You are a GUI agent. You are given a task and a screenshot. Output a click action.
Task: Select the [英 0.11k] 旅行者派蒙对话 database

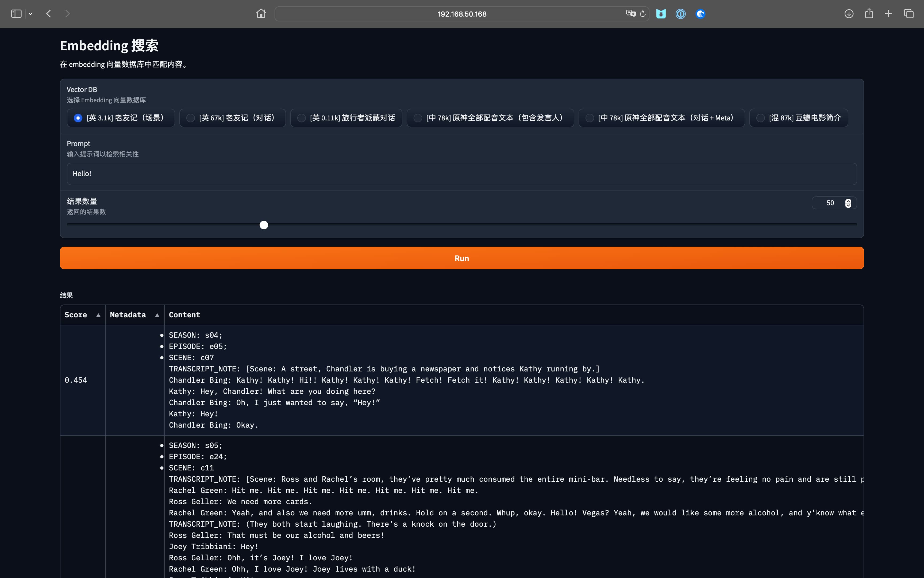[346, 118]
